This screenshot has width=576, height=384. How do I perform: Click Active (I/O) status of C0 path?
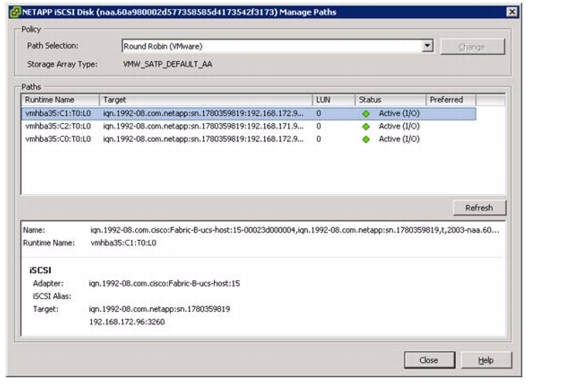click(399, 139)
